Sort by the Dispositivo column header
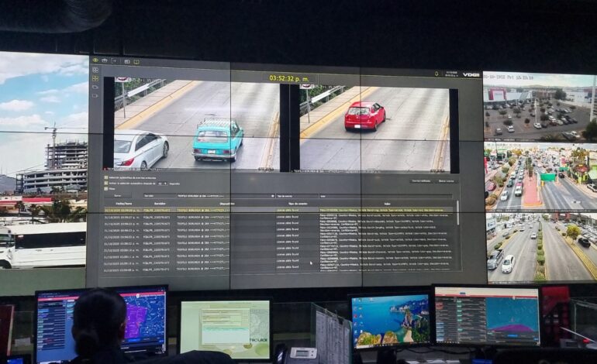 pyautogui.click(x=227, y=204)
